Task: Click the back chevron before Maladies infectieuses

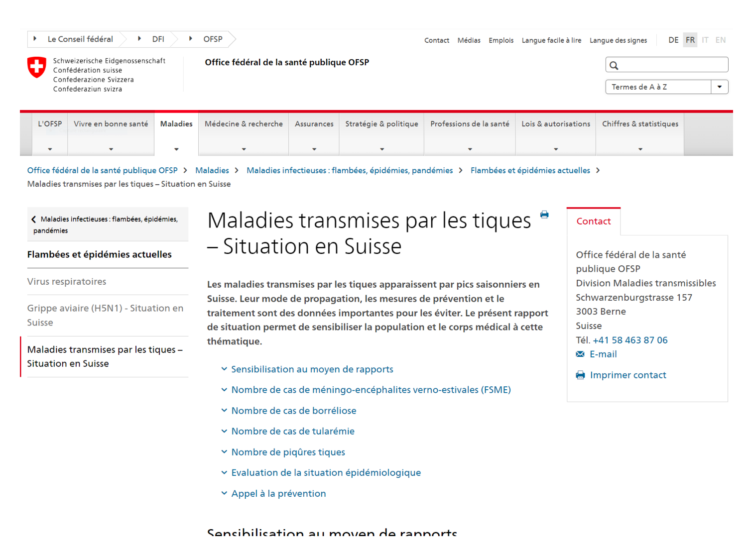Action: click(x=34, y=219)
